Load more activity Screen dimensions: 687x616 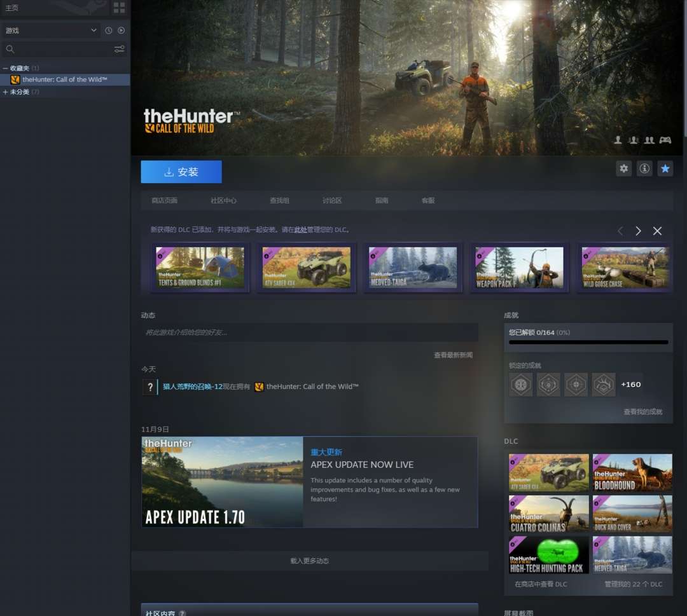tap(309, 561)
